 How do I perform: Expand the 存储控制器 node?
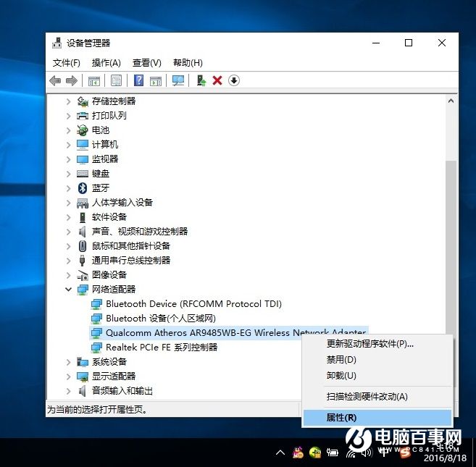(69, 101)
